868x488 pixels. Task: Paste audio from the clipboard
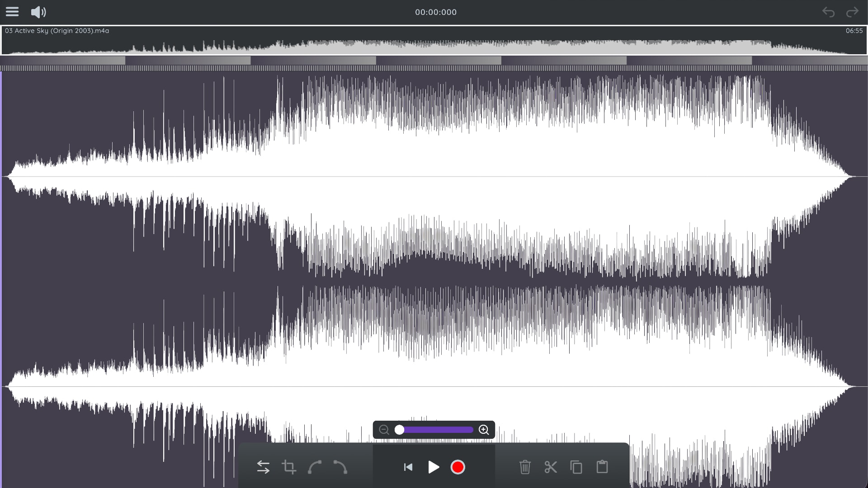[602, 467]
